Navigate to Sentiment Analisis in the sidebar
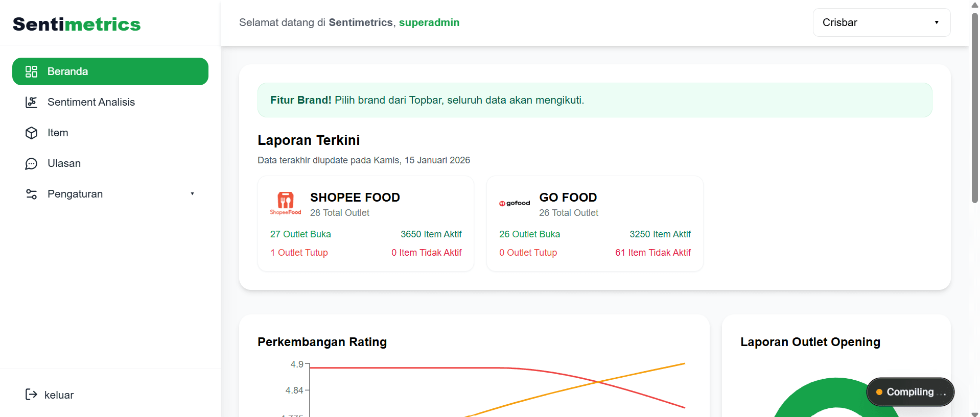Viewport: 980px width, 417px height. [x=91, y=102]
